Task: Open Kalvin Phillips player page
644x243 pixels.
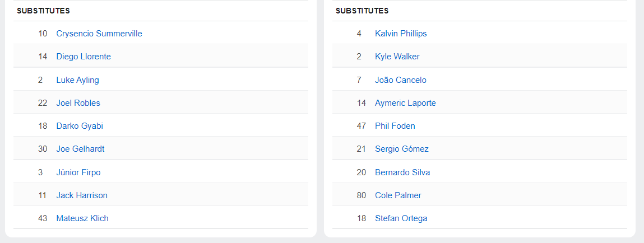Action: pos(401,34)
